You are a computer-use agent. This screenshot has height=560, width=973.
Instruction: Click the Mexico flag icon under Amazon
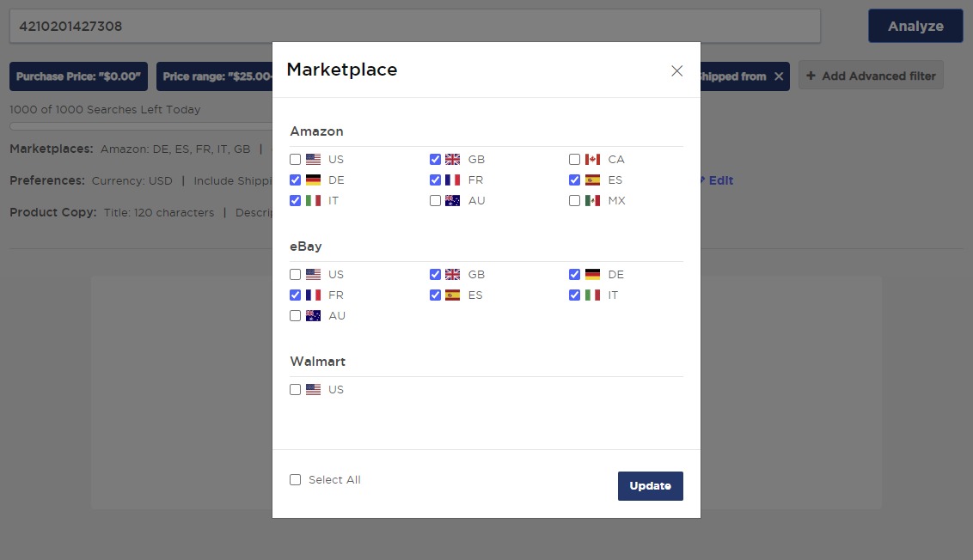(592, 200)
